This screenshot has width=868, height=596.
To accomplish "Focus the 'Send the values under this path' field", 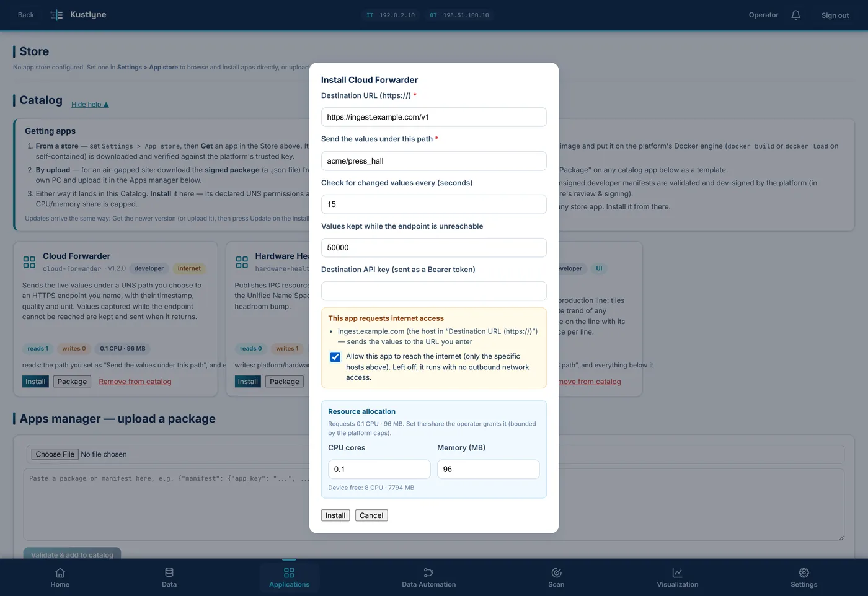I will [434, 161].
